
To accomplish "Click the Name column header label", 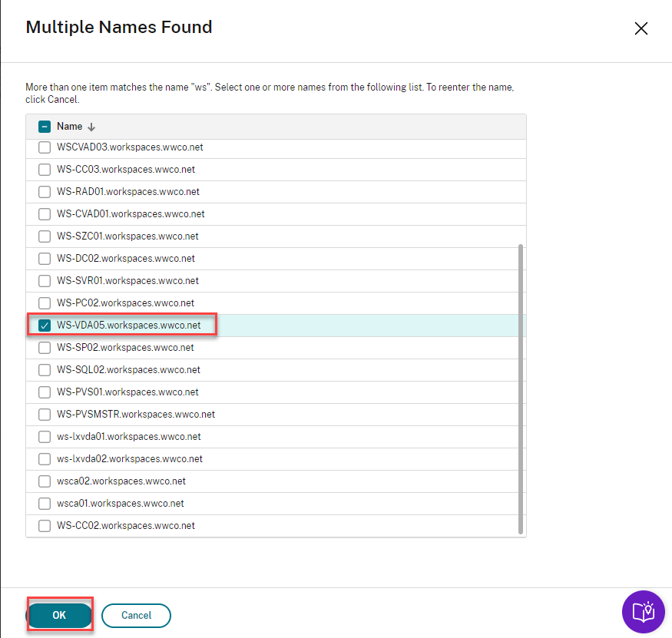I will coord(69,127).
